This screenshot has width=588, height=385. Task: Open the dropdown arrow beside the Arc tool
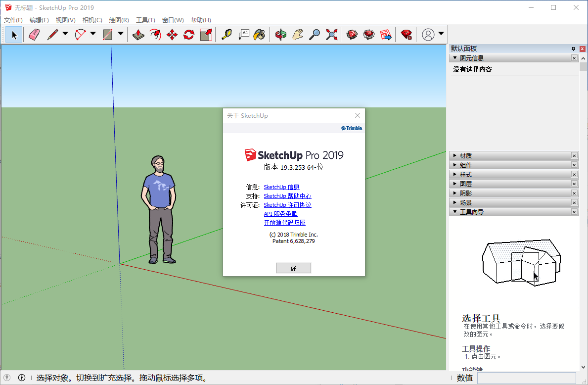(x=93, y=34)
